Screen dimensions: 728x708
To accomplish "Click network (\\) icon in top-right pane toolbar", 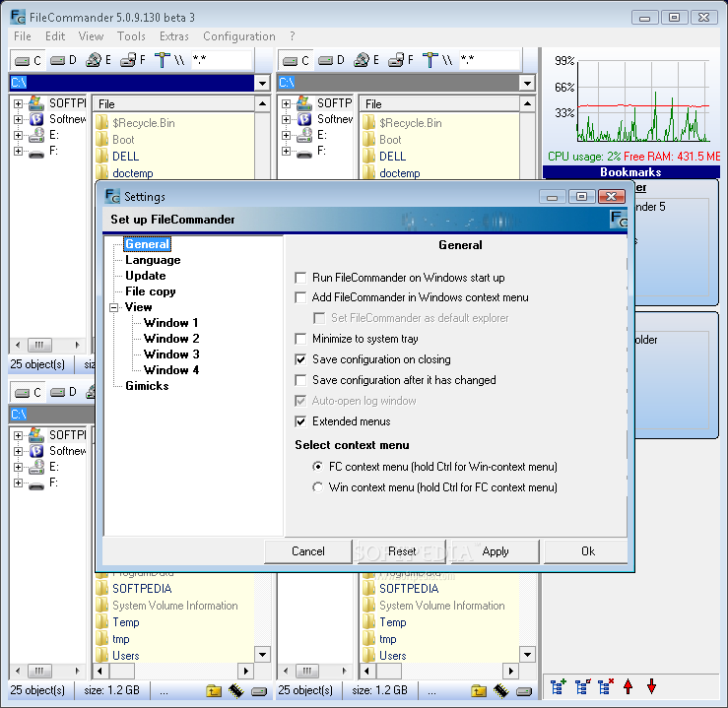I will click(x=436, y=60).
